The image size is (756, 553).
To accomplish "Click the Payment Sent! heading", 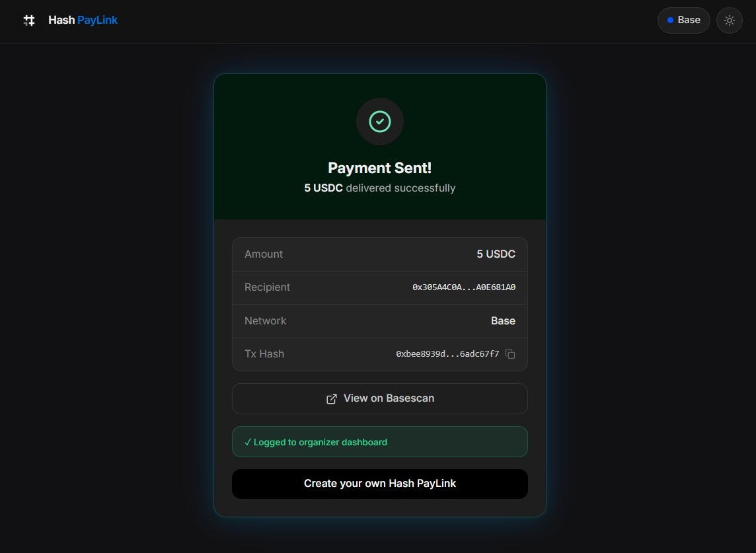I will pos(380,168).
